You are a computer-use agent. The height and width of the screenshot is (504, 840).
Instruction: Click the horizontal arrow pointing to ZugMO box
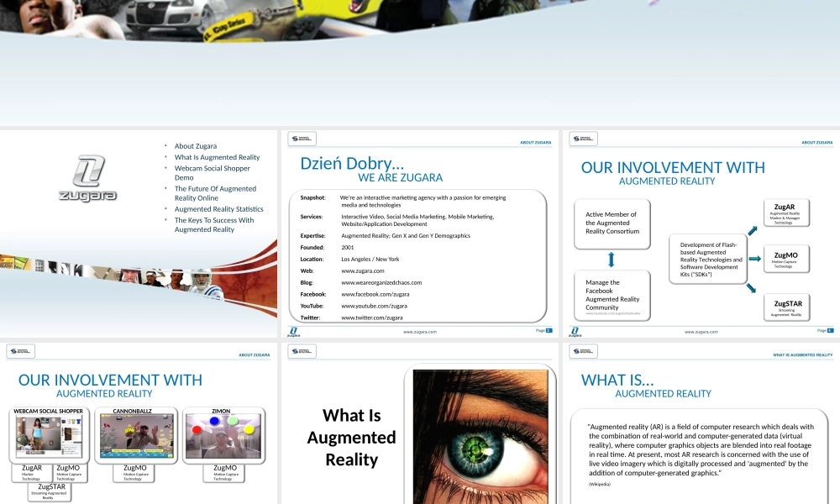click(754, 259)
